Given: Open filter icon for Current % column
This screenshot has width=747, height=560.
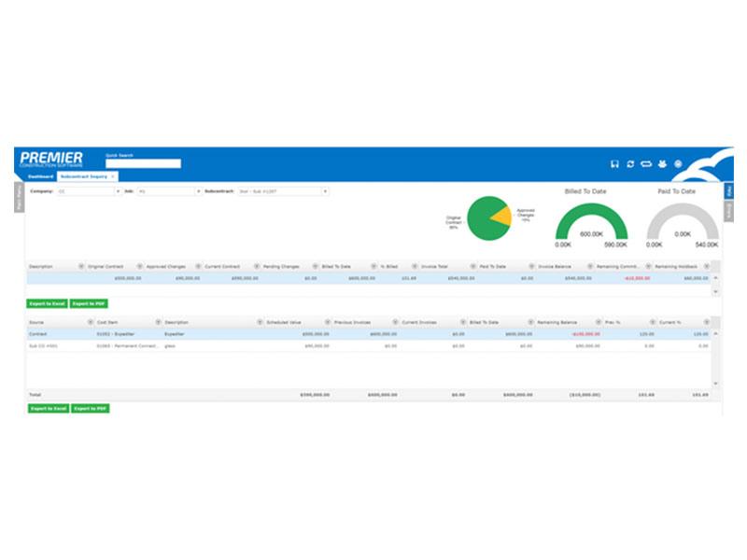Looking at the screenshot, I should (x=707, y=322).
